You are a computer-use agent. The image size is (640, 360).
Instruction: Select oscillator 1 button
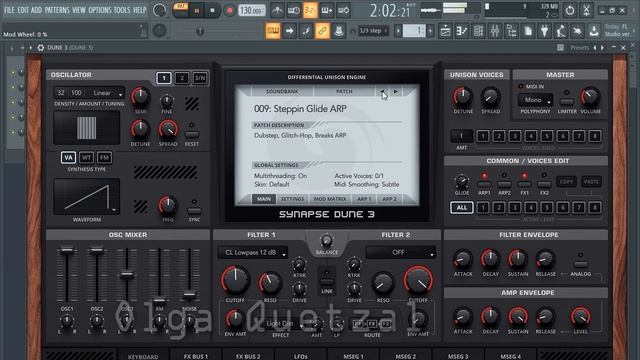pyautogui.click(x=164, y=78)
